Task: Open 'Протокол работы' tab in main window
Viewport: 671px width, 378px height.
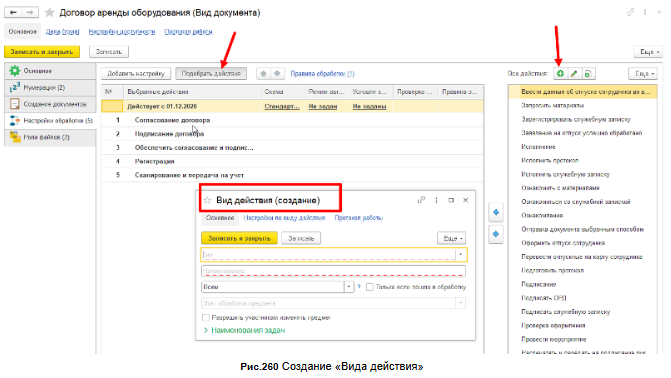Action: pyautogui.click(x=188, y=32)
